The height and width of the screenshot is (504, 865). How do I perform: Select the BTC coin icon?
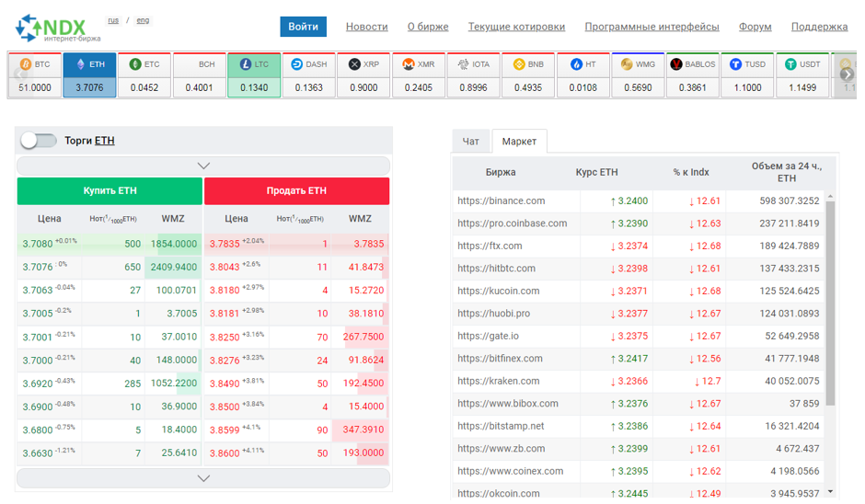(x=26, y=64)
